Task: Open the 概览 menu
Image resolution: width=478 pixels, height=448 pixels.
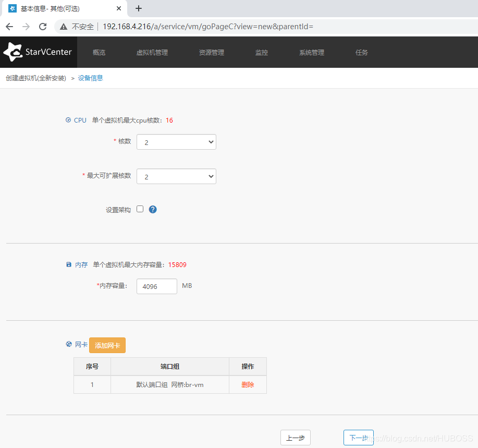Action: click(99, 53)
